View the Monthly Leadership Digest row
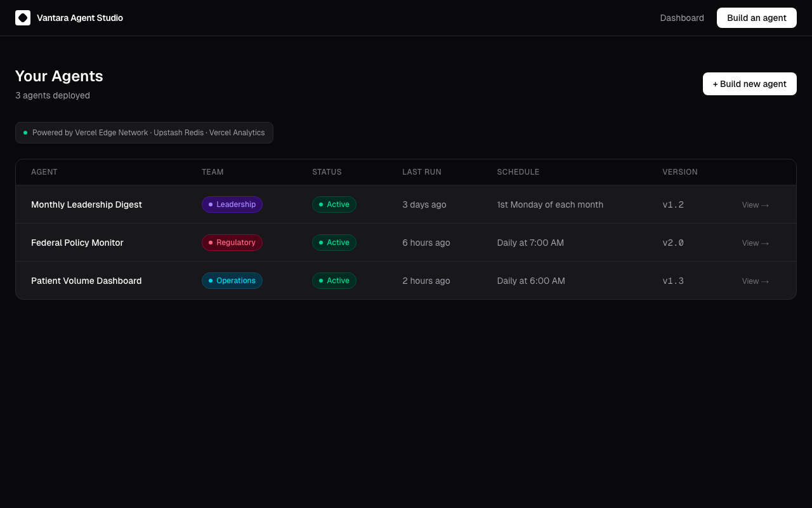This screenshot has width=812, height=508. pos(756,205)
